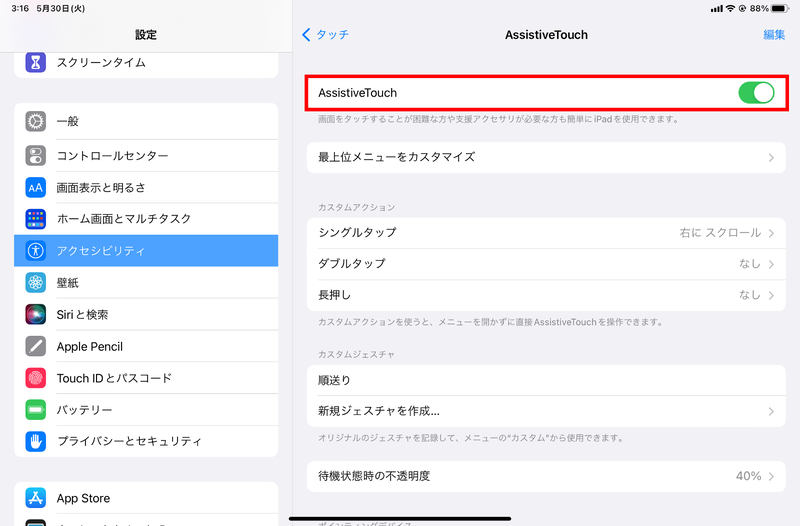Tap the battery indicator in status bar

click(780, 9)
